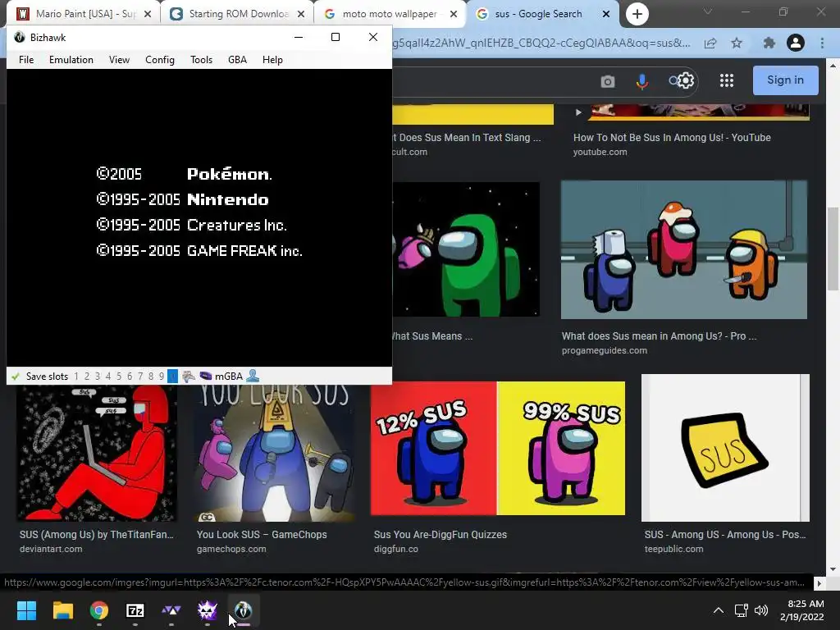This screenshot has height=630, width=840.
Task: Open the View menu in Bizhawk
Action: 119,59
